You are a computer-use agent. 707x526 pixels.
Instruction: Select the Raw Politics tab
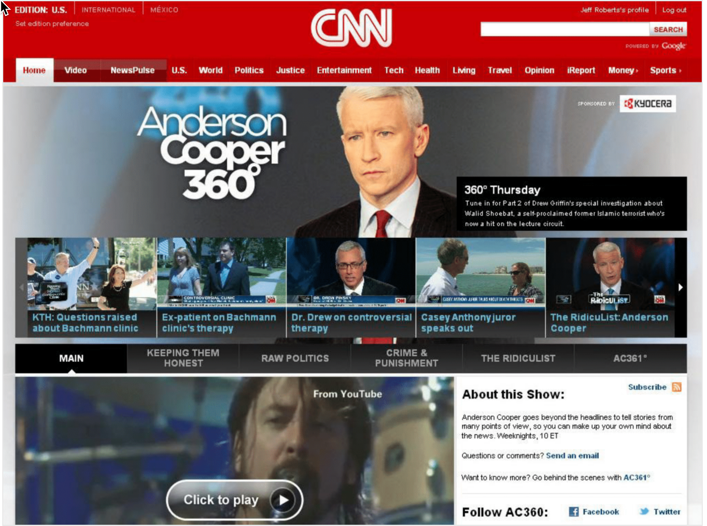[x=295, y=358]
